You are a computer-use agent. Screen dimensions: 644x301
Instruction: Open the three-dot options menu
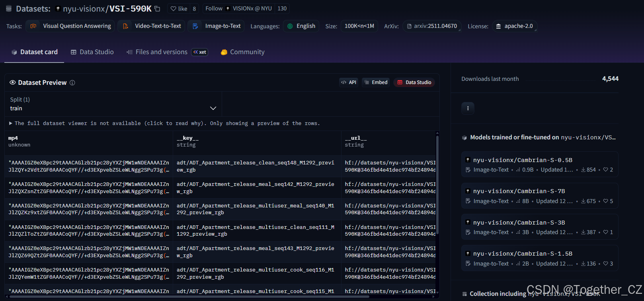pos(468,108)
